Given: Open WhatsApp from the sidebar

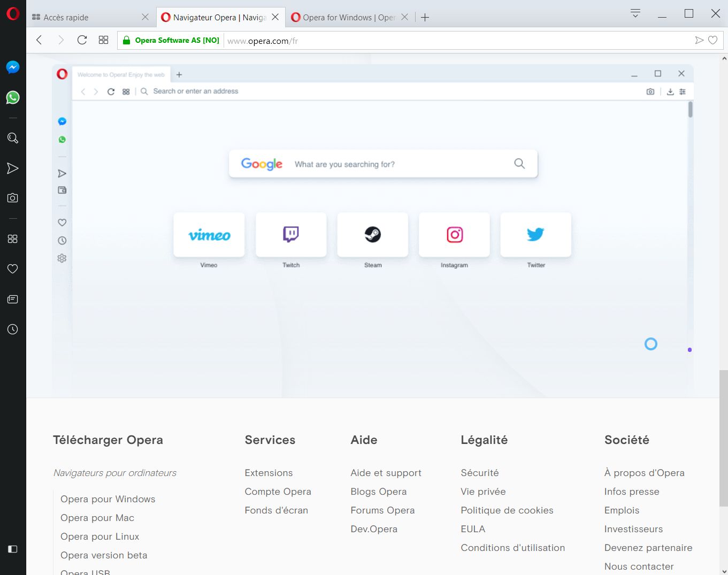Looking at the screenshot, I should tap(12, 97).
